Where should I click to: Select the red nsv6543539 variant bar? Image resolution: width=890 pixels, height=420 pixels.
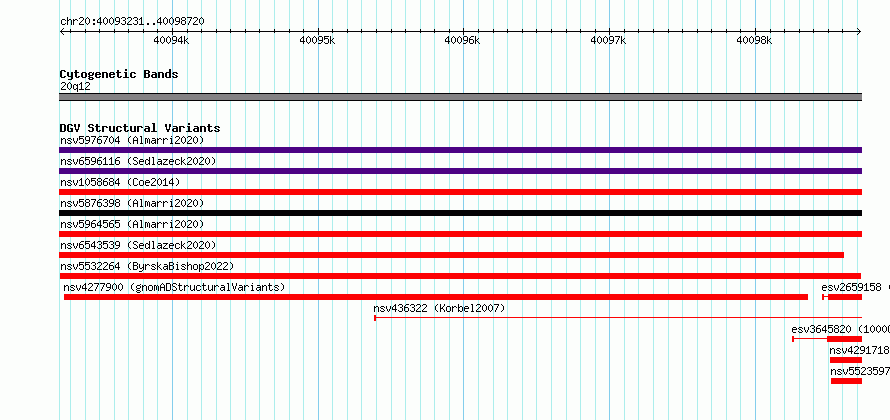(x=451, y=255)
